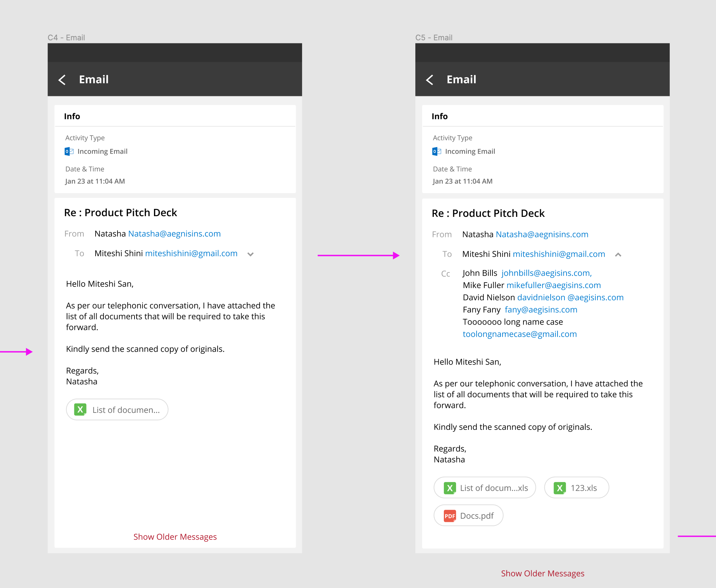716x588 pixels.
Task: Open List of documen... attachment chip in C4
Action: (126, 410)
